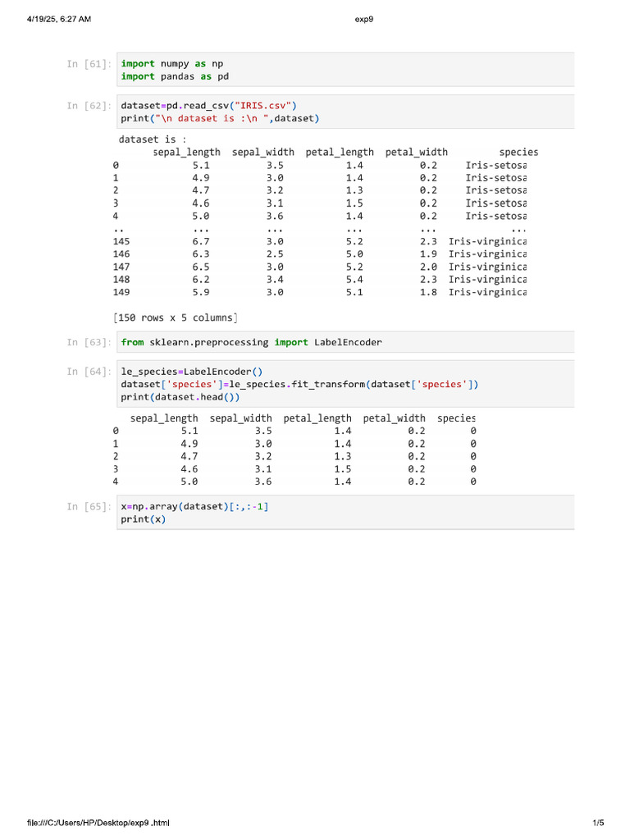Click the petal_width value 1.9 in row 146
The width and height of the screenshot is (630, 840).
428,254
